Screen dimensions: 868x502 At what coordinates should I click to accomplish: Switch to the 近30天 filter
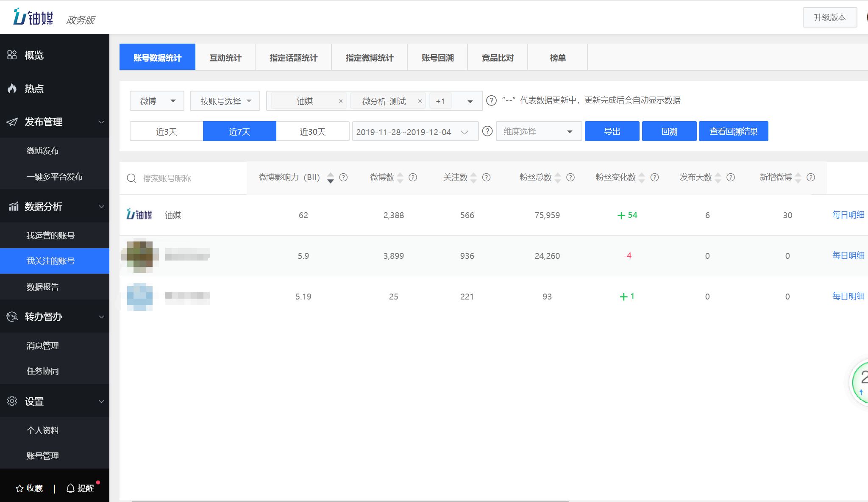[313, 131]
